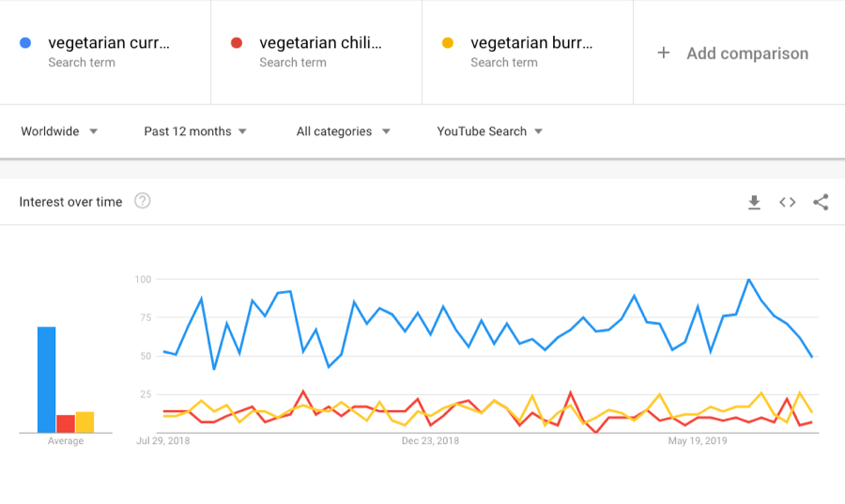This screenshot has width=845, height=504.
Task: Click the plus icon for Add comparison
Action: 664,53
